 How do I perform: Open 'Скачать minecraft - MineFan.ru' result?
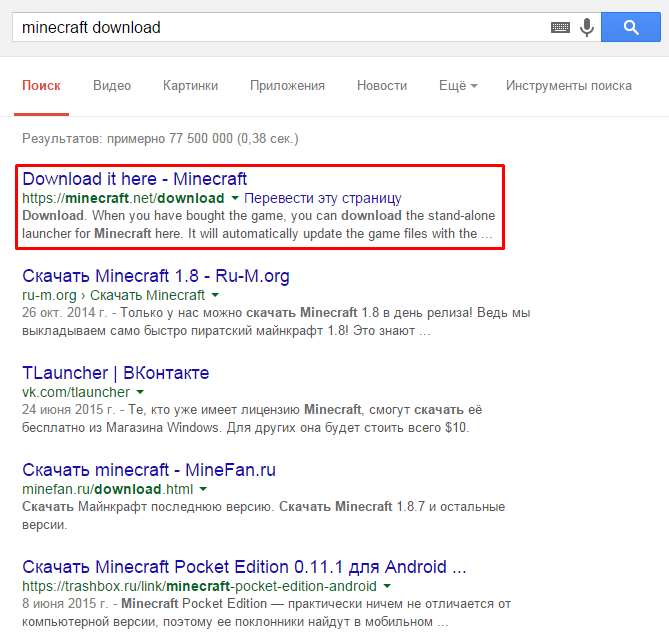(x=149, y=470)
